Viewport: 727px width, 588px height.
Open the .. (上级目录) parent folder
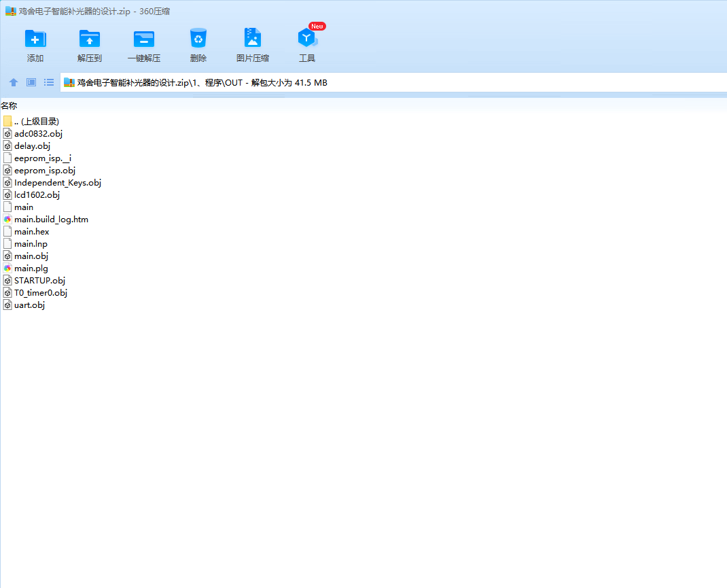tap(36, 122)
